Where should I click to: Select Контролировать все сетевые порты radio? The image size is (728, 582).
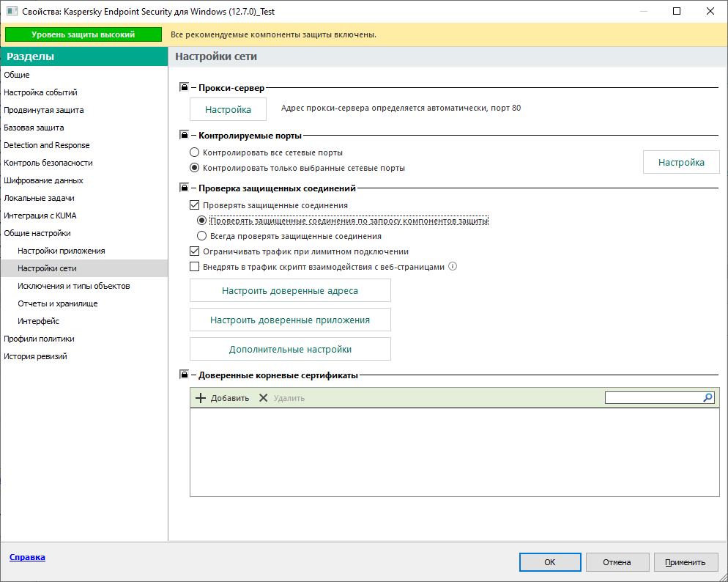point(194,152)
